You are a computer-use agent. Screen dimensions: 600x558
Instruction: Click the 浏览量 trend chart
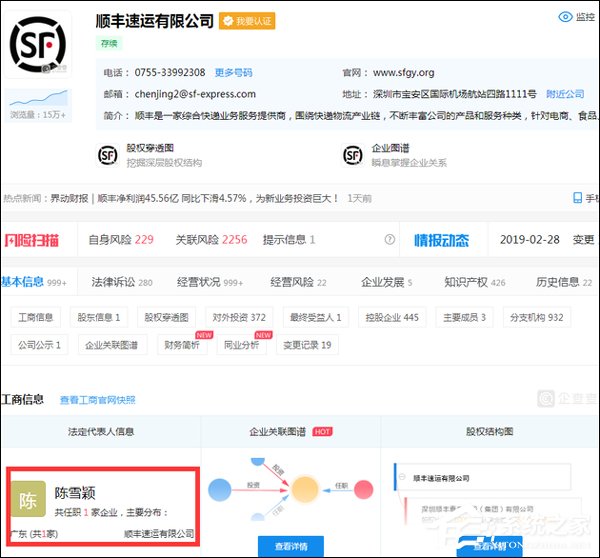tap(38, 98)
